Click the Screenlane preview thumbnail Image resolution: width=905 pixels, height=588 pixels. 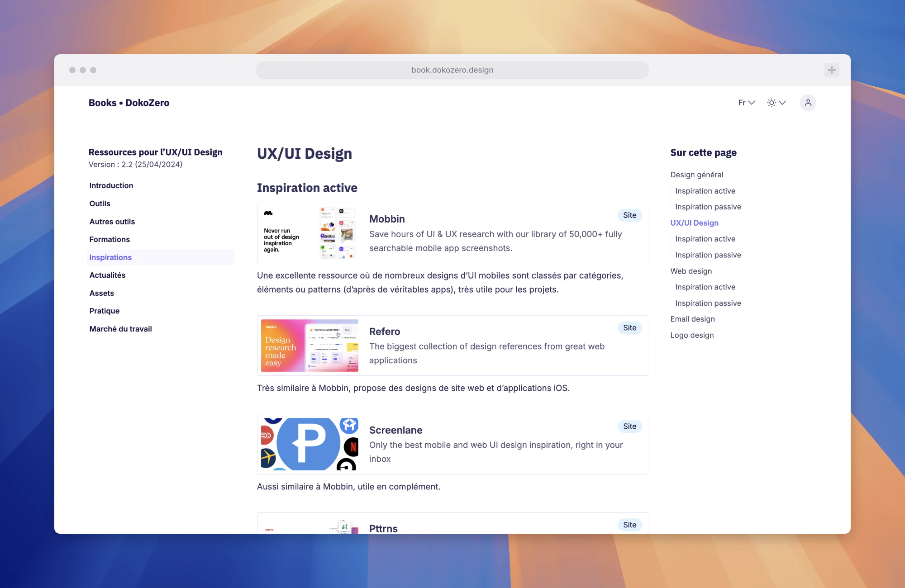310,444
